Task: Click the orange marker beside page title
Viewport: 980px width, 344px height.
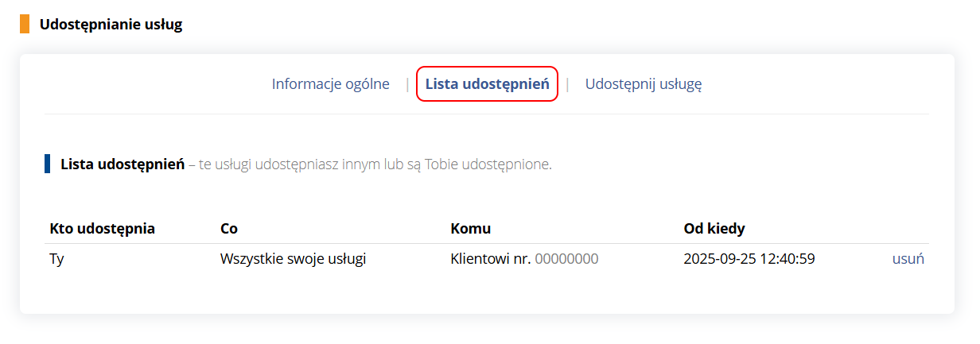Action: 25,24
